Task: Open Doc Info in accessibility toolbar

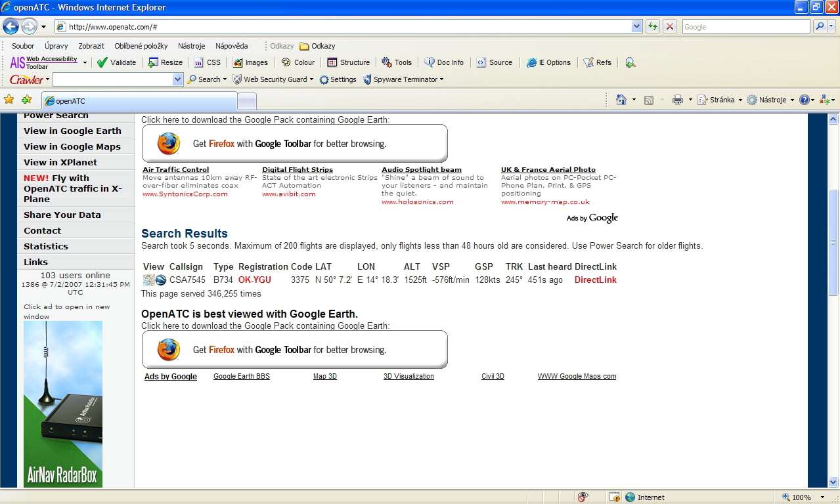Action: pyautogui.click(x=444, y=62)
